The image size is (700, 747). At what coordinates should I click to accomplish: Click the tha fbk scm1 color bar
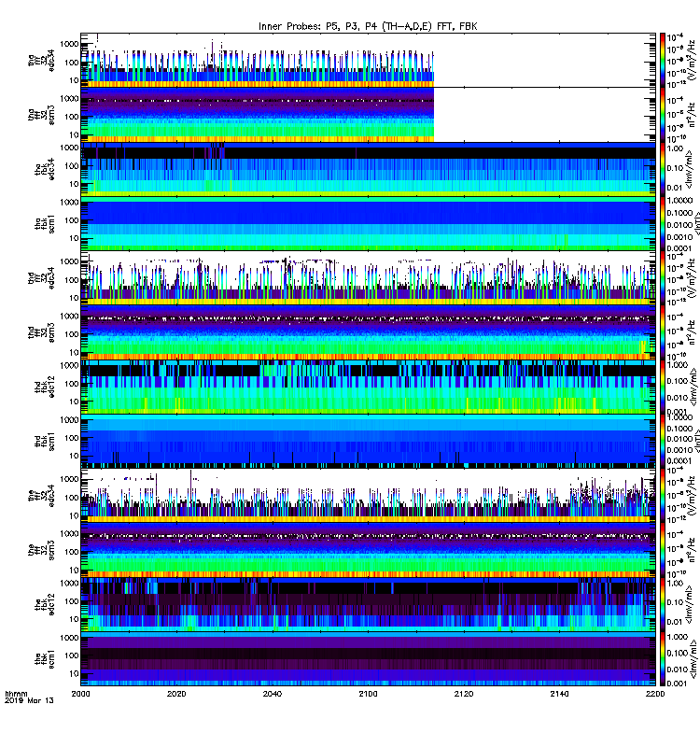coord(663,223)
